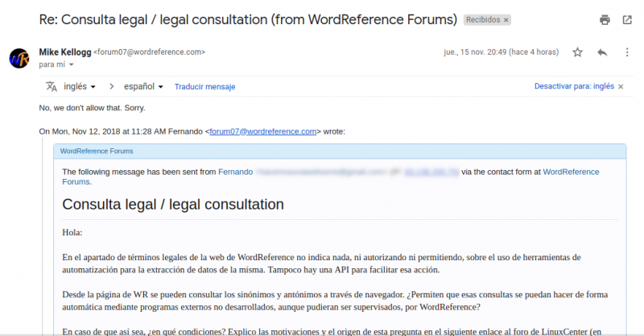Click 'Traducir mensaje' link
644x336 pixels.
click(x=204, y=86)
